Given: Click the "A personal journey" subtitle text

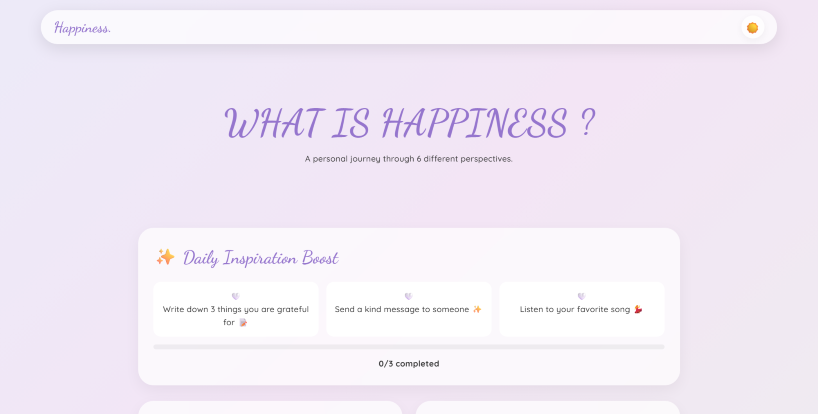Looking at the screenshot, I should pos(408,158).
